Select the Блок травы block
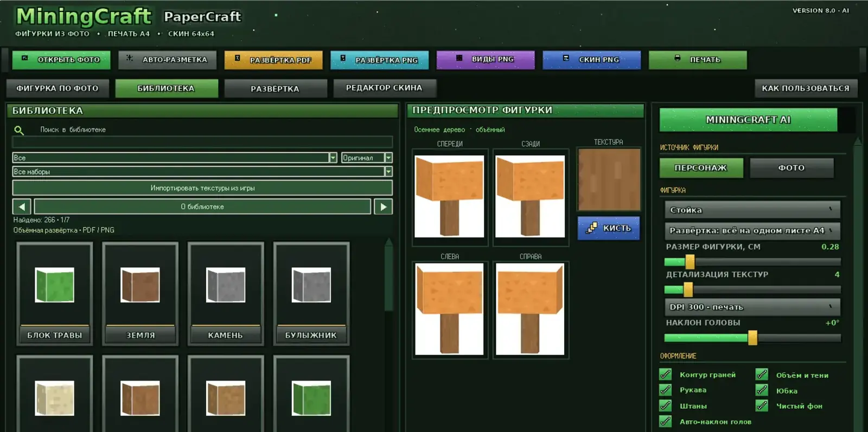868x432 pixels. point(55,293)
